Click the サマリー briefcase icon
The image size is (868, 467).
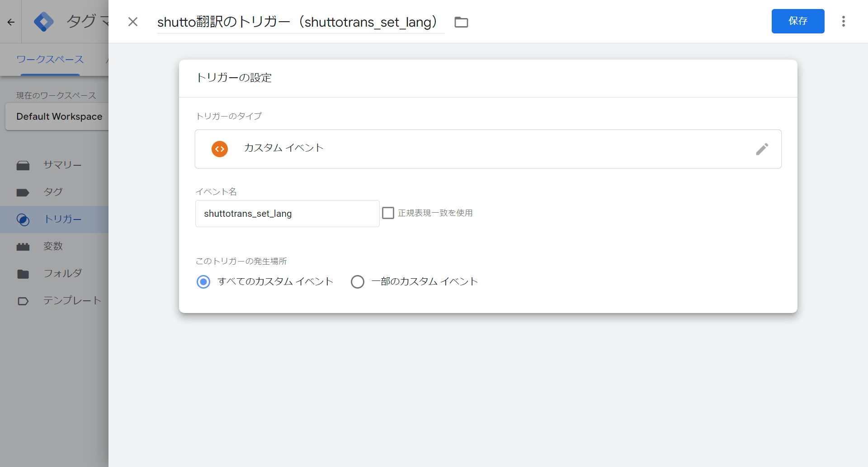23,166
